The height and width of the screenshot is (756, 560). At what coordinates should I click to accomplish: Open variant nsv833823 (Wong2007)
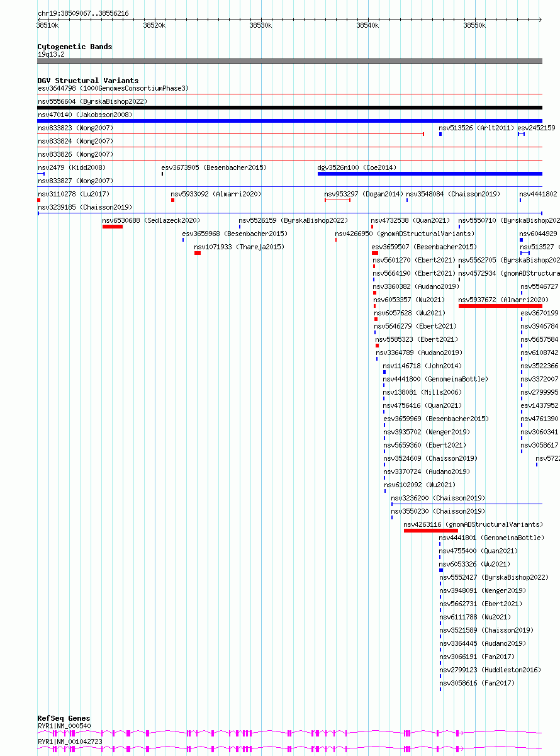76,128
